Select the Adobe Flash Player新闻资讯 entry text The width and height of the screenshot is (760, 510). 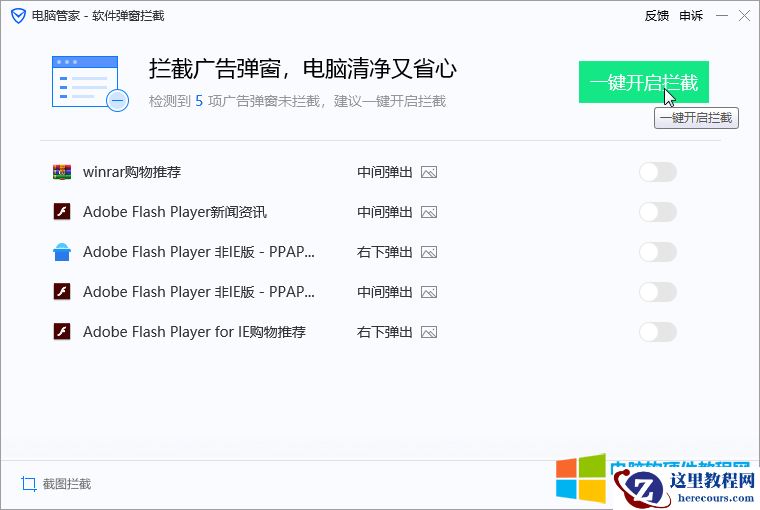pyautogui.click(x=175, y=212)
